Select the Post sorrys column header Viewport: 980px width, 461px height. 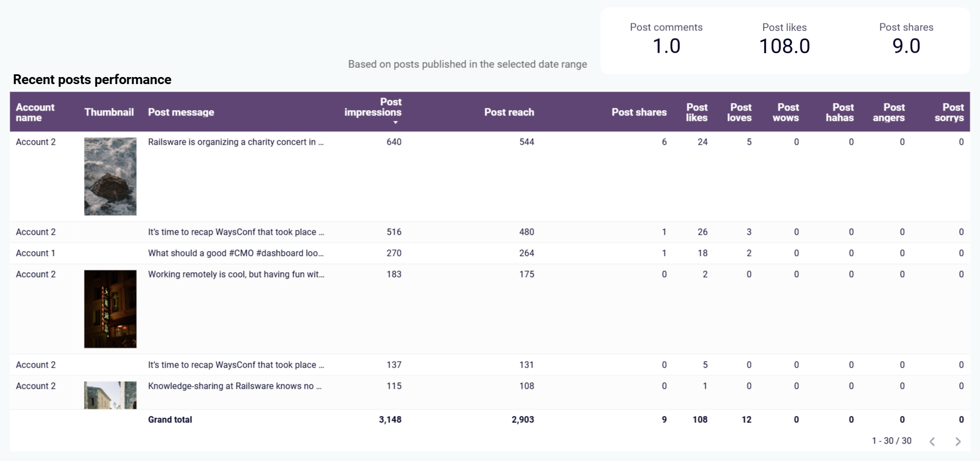click(949, 112)
